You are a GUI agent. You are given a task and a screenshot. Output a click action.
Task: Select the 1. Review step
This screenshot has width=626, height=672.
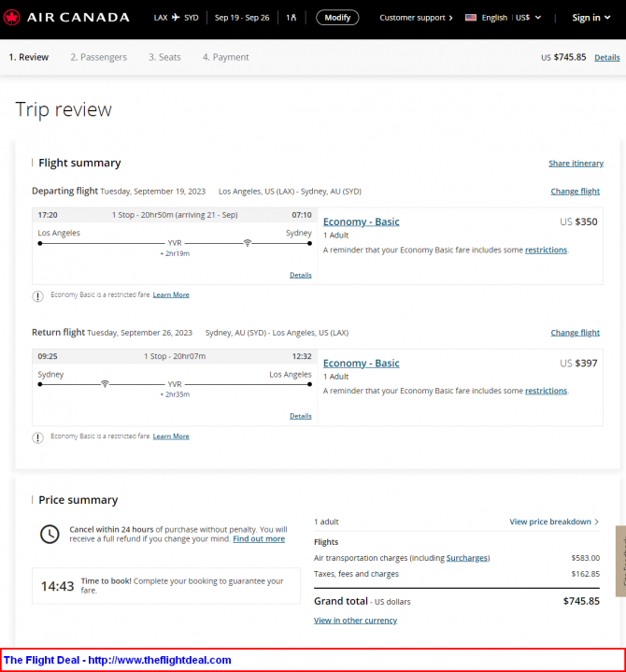(x=29, y=57)
